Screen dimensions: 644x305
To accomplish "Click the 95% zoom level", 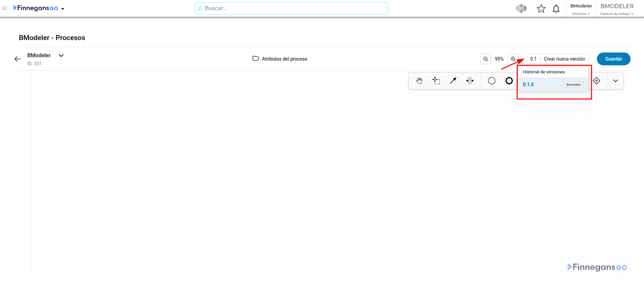I will pyautogui.click(x=499, y=59).
